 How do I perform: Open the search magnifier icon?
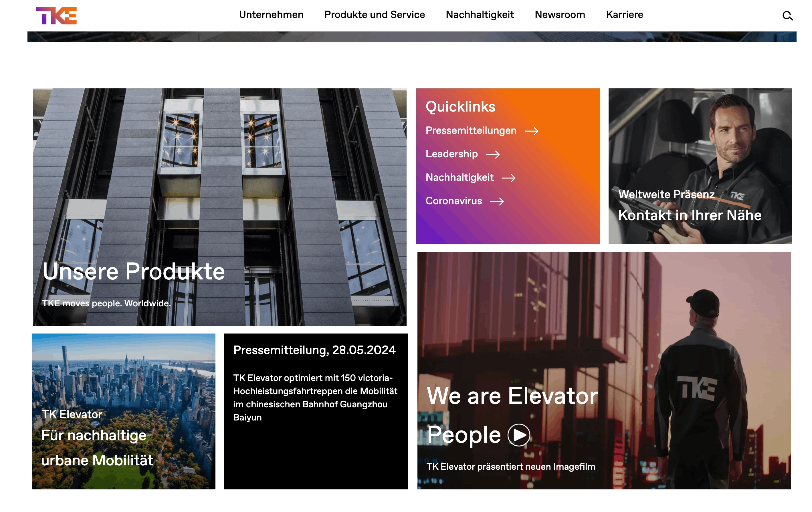click(x=787, y=15)
